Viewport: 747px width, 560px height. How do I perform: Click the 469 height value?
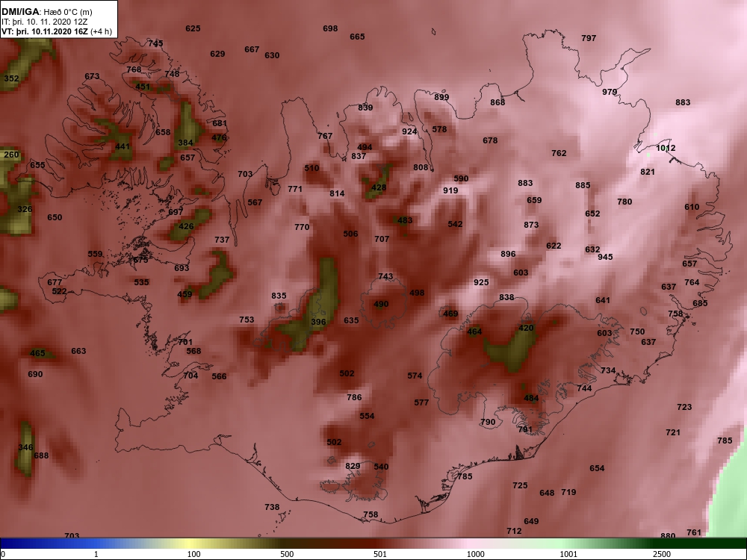click(x=450, y=314)
